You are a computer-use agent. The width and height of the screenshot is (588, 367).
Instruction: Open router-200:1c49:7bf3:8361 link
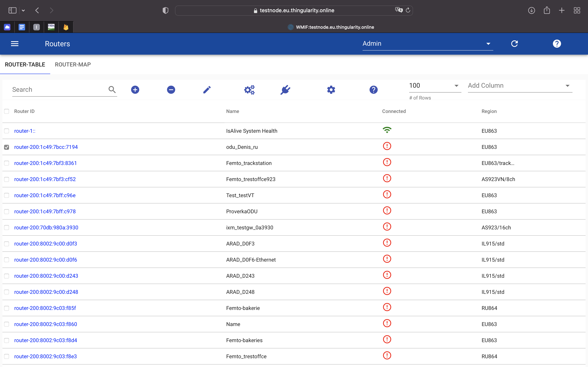point(46,163)
